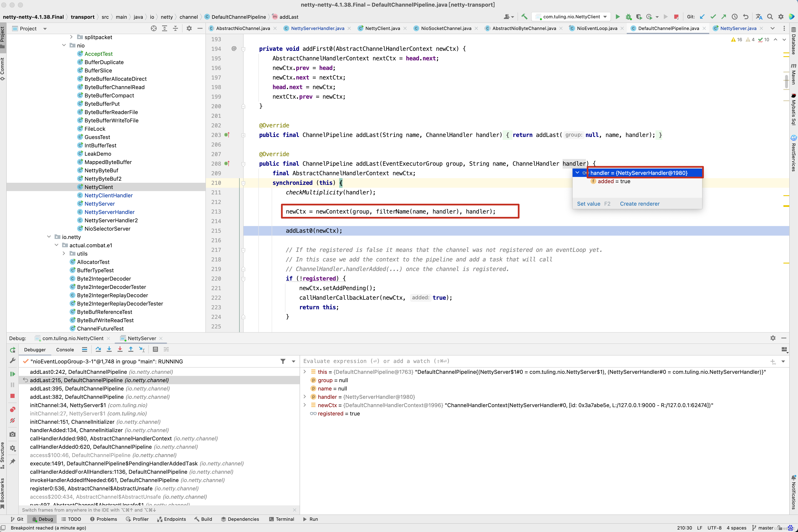Screen dimensions: 798x532
Task: Click the Create renderer link
Action: [x=639, y=204]
